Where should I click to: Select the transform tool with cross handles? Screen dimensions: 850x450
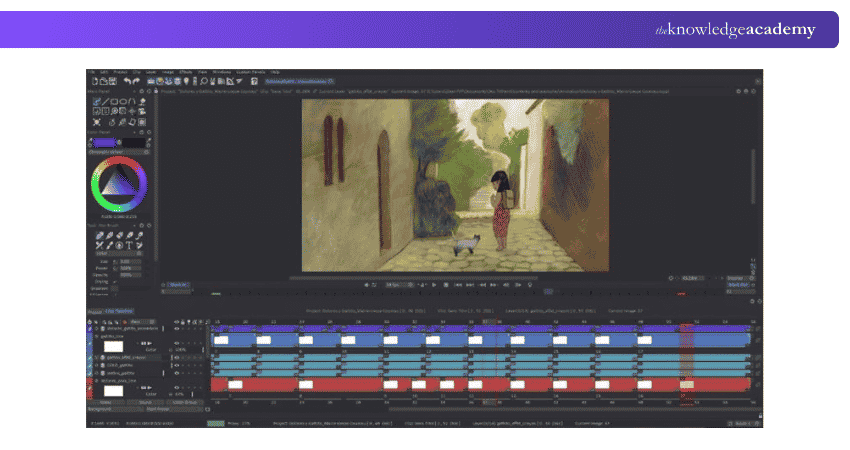96,122
